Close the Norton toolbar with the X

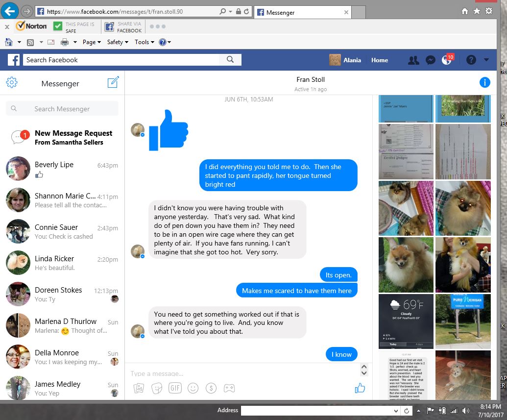pos(7,27)
